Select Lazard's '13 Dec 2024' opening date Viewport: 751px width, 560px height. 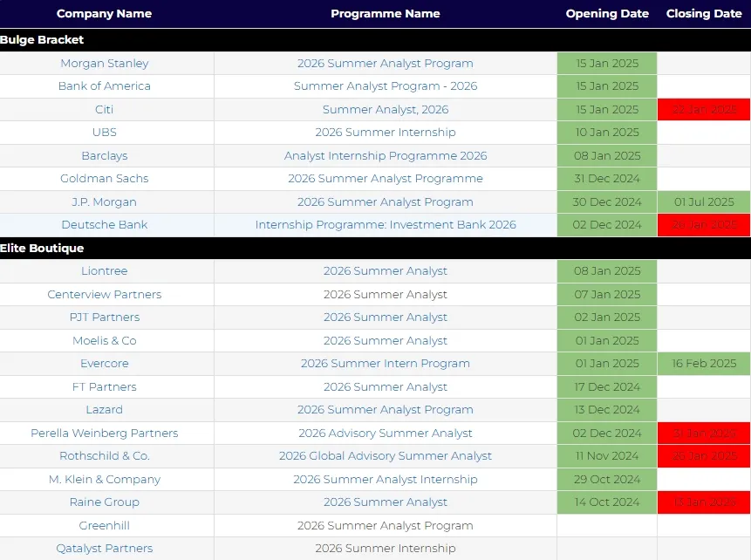[x=607, y=410]
